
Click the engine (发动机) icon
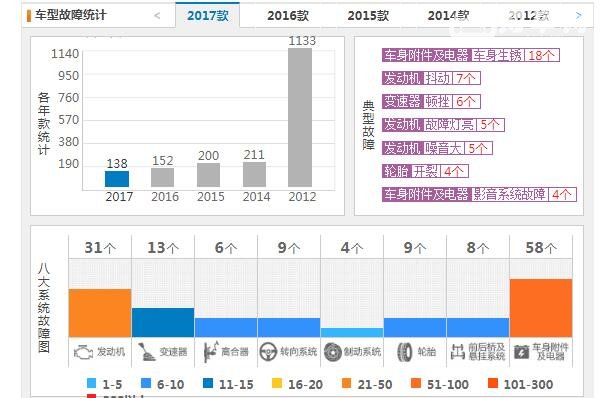pyautogui.click(x=83, y=352)
